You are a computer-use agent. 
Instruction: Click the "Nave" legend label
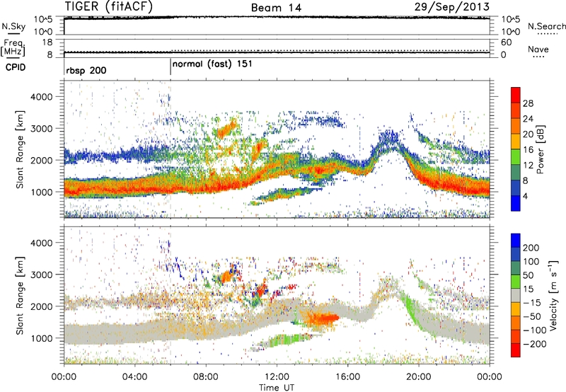click(538, 49)
